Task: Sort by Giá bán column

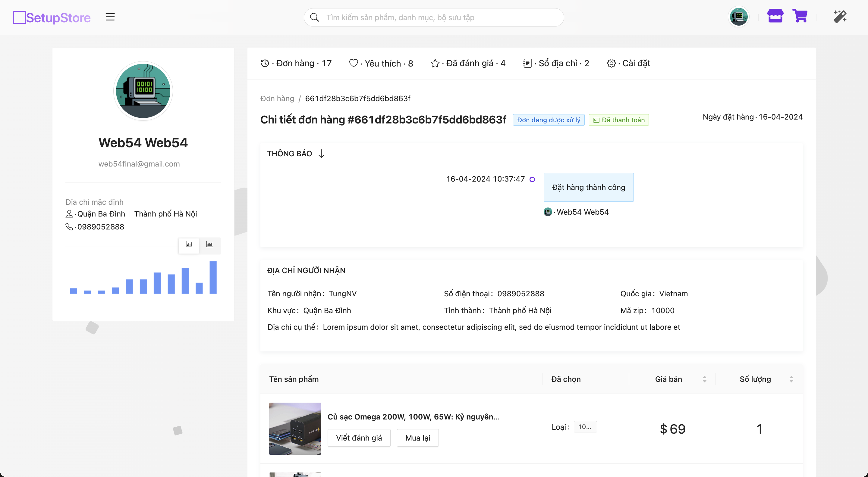Action: click(704, 379)
